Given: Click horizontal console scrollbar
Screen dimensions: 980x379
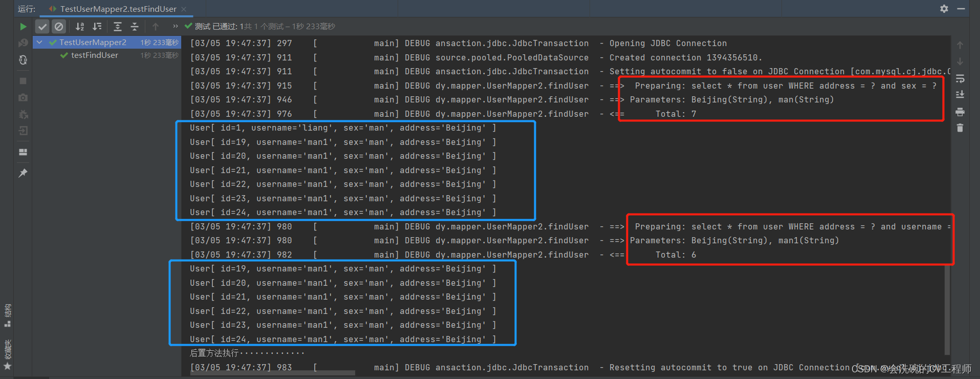Looking at the screenshot, I should pyautogui.click(x=273, y=373).
